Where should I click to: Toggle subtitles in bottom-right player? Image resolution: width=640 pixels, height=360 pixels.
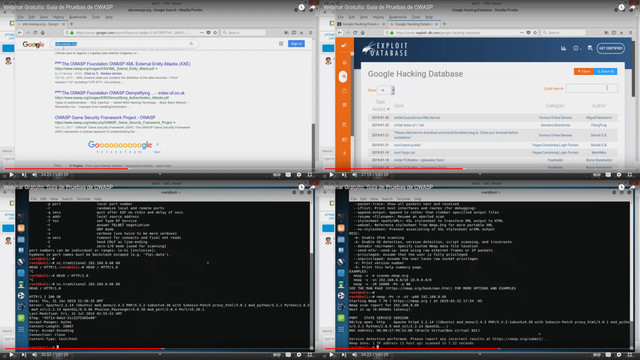(608, 355)
